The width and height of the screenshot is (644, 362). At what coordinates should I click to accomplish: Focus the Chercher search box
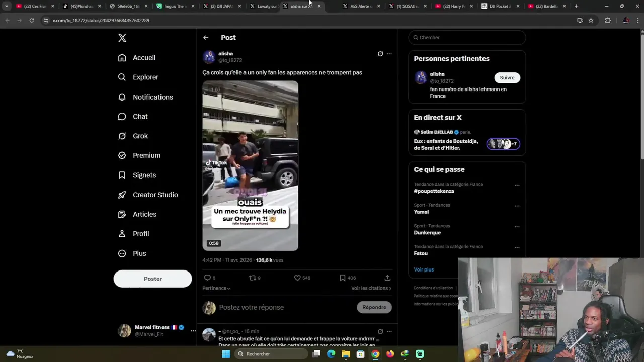point(467,38)
